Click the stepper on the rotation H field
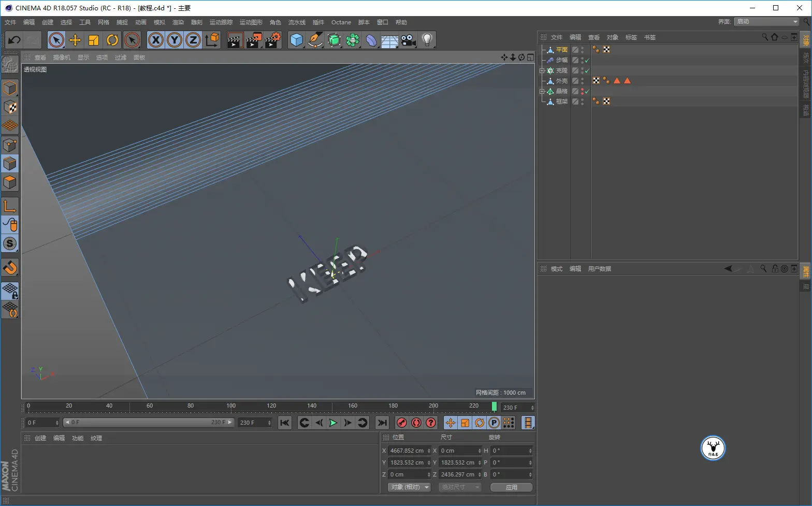Viewport: 812px width, 506px height. click(x=530, y=451)
